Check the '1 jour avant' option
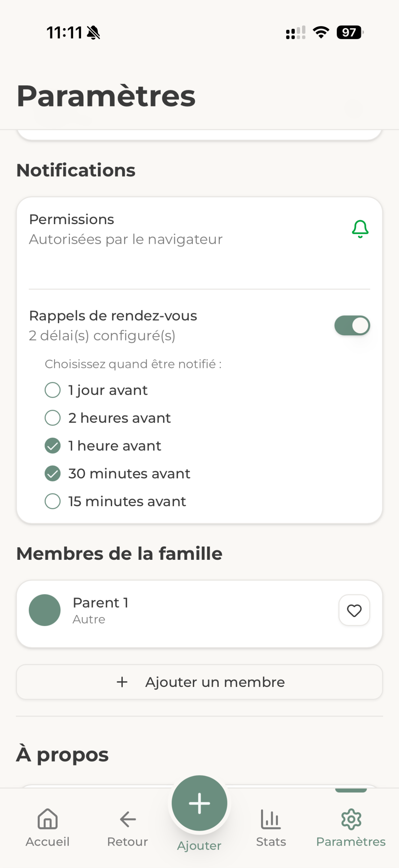Image resolution: width=399 pixels, height=868 pixels. pos(53,390)
